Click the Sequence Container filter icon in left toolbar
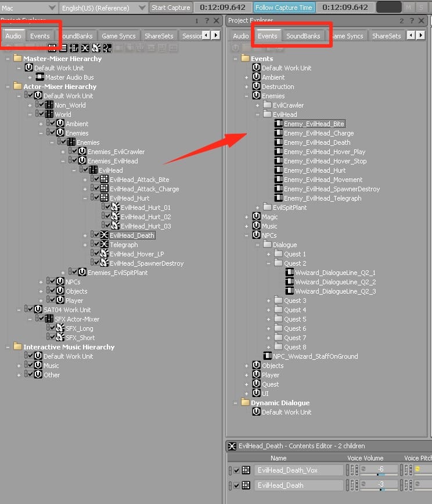The width and height of the screenshot is (432, 504). tap(63, 48)
